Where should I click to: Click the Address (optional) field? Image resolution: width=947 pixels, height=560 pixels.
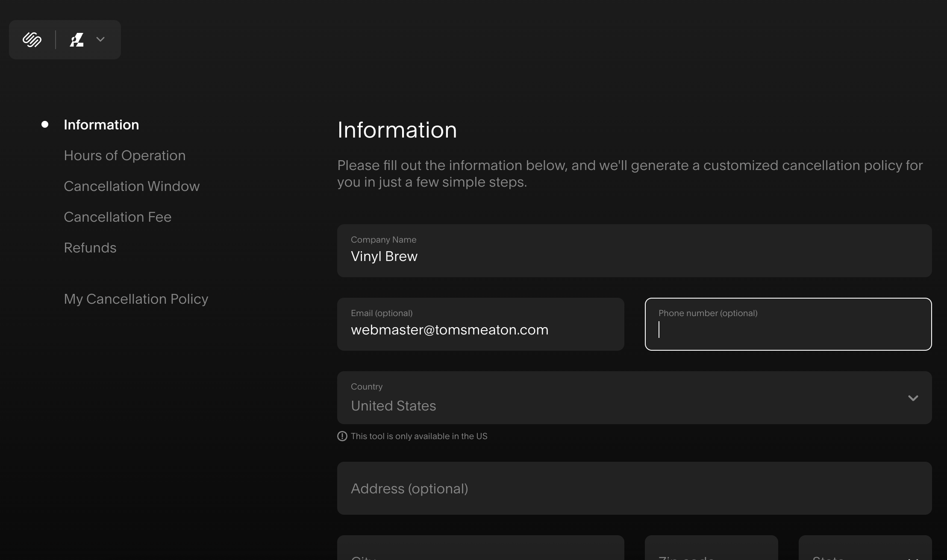click(634, 488)
